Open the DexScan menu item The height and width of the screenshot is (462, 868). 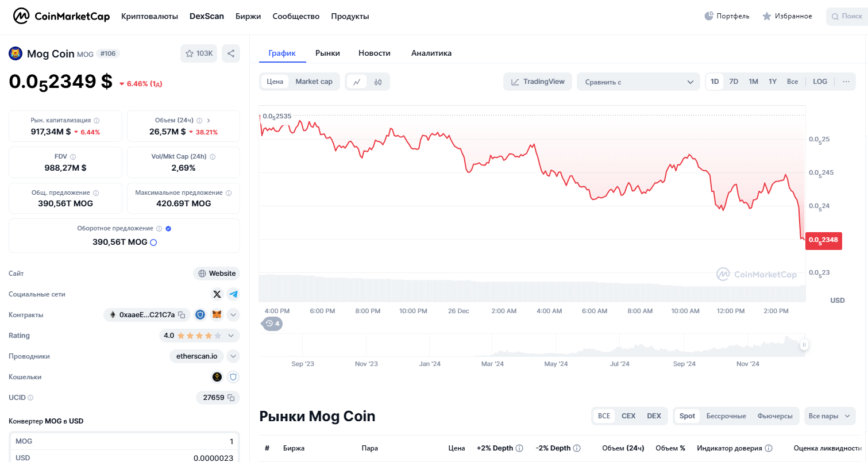(x=206, y=16)
